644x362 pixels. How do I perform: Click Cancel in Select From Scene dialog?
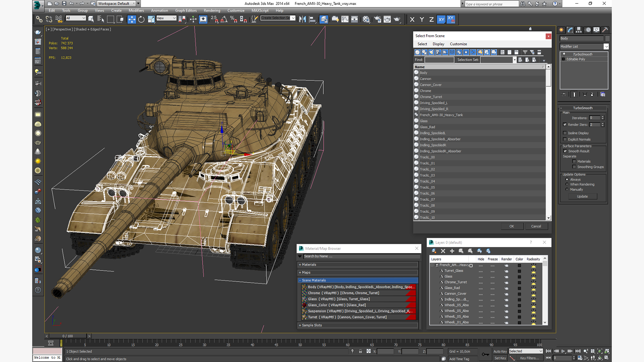[536, 227]
